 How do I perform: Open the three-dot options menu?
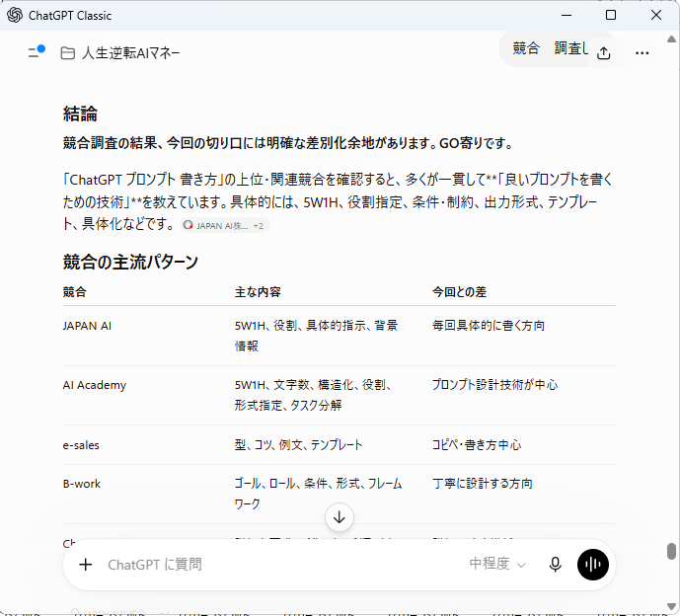coord(642,53)
